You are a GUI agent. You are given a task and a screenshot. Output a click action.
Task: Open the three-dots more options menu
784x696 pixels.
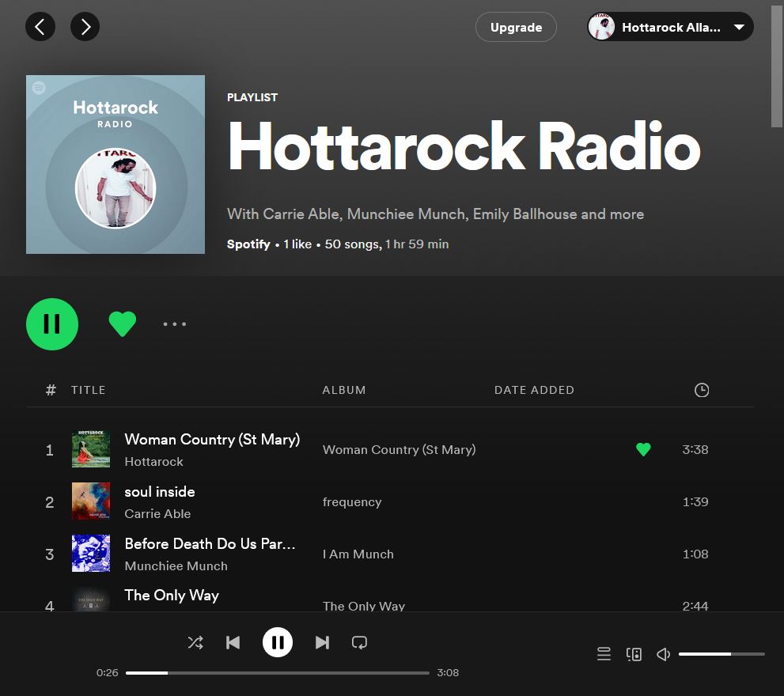[175, 324]
